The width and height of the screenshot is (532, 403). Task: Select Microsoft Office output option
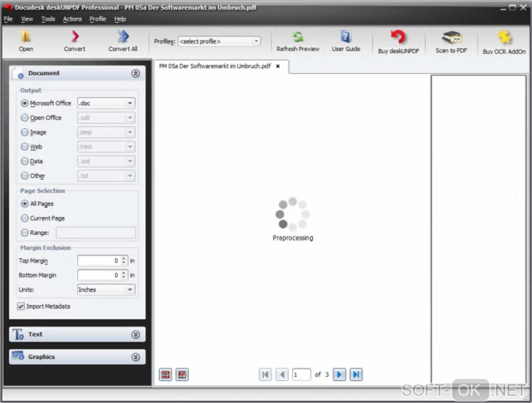(x=25, y=103)
